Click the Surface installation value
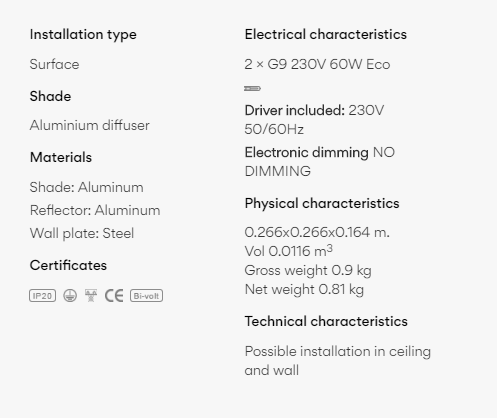The height and width of the screenshot is (418, 497). (54, 64)
